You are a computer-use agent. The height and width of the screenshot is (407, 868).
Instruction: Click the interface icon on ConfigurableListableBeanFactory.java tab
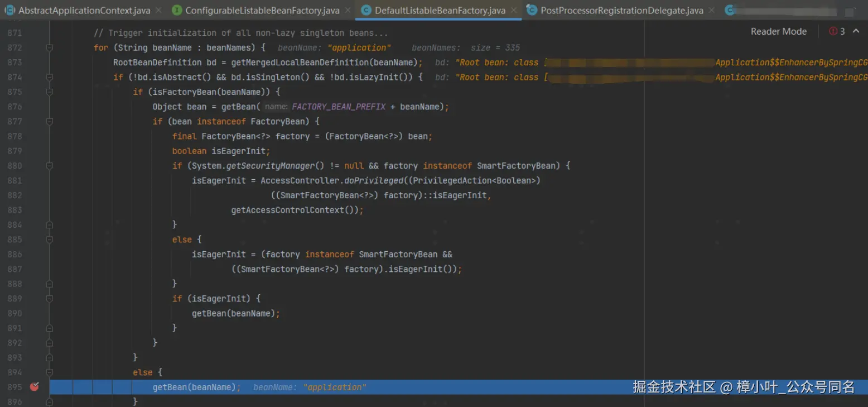point(177,10)
